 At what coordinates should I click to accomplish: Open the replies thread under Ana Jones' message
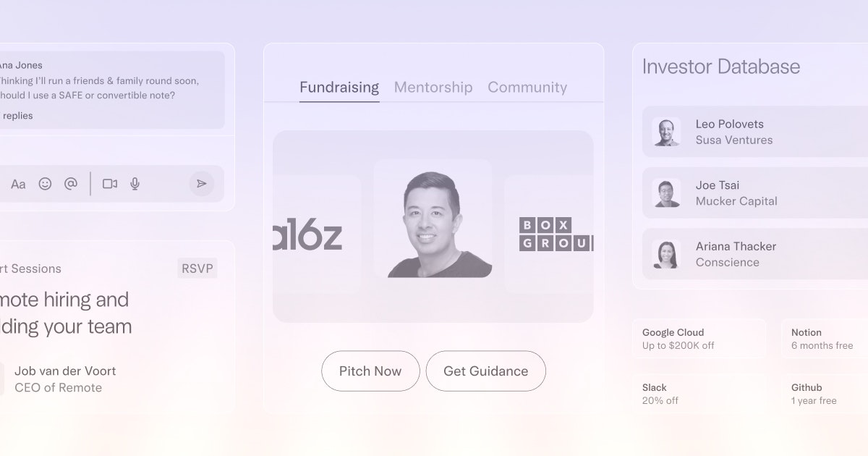(18, 115)
